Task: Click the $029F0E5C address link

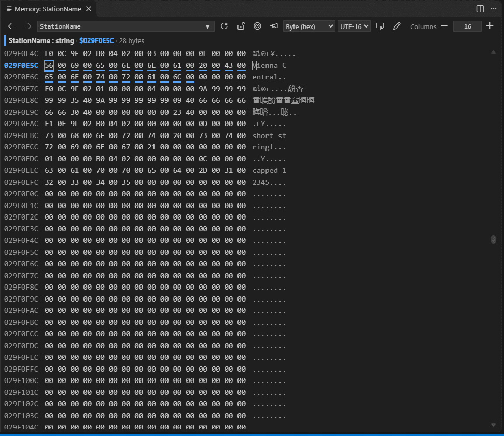Action: pos(96,41)
